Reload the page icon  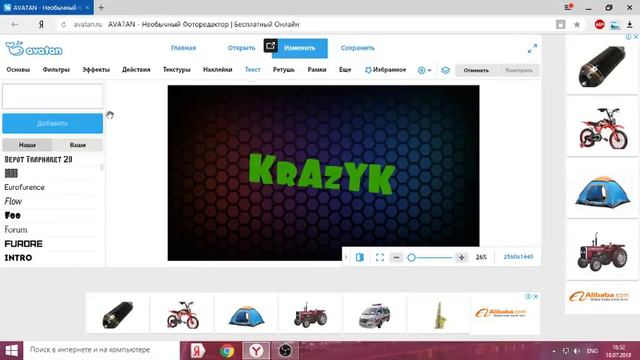[x=63, y=24]
